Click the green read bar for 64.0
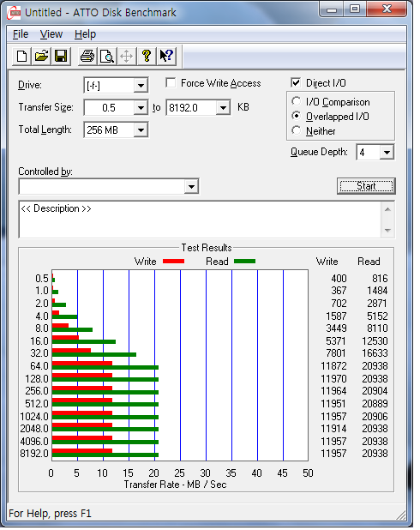420x530 pixels. pos(105,368)
